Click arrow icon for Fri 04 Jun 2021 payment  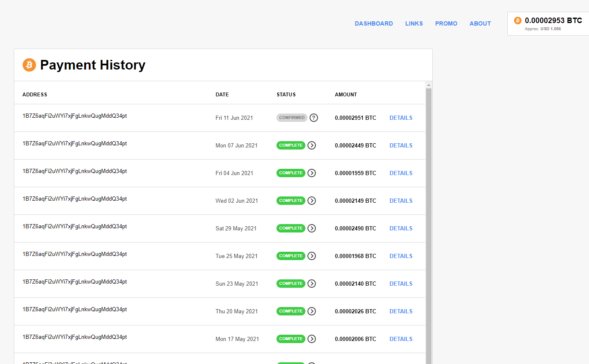tap(312, 173)
